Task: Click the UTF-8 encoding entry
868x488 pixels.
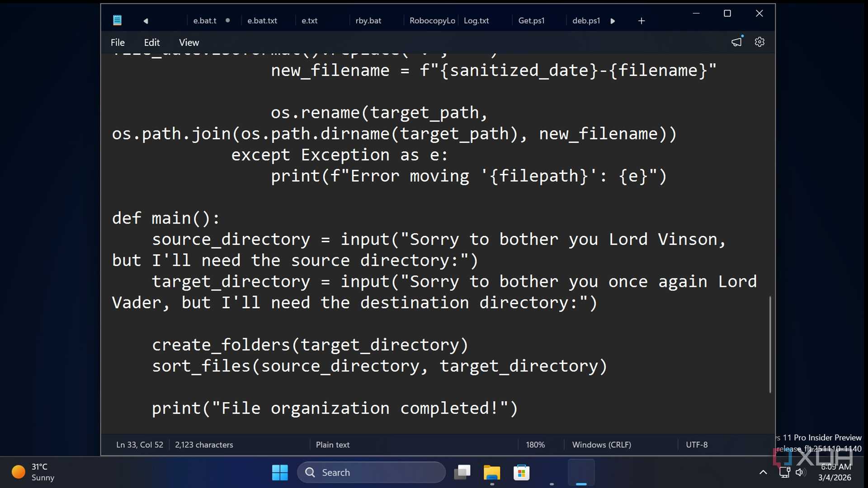Action: pyautogui.click(x=697, y=445)
